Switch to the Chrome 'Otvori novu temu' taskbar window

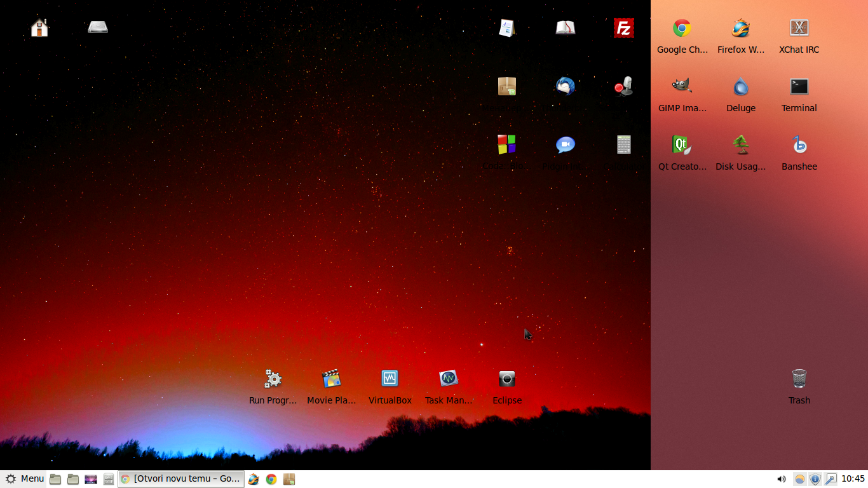coord(181,479)
